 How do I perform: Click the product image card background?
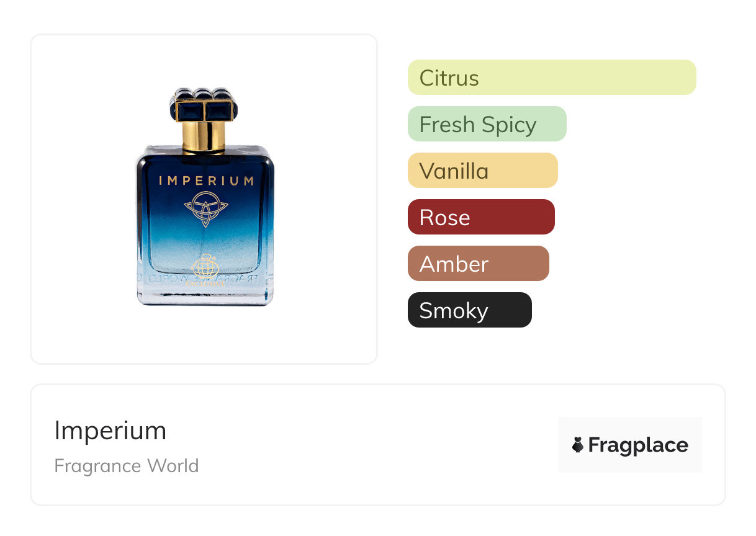[204, 199]
